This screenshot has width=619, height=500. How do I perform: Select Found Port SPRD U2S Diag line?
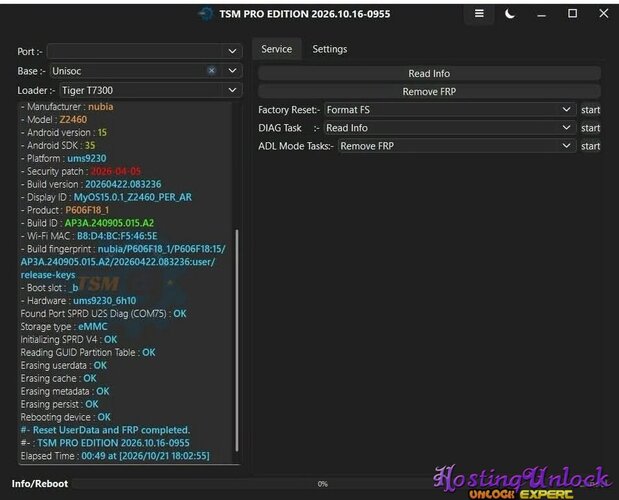tap(103, 314)
